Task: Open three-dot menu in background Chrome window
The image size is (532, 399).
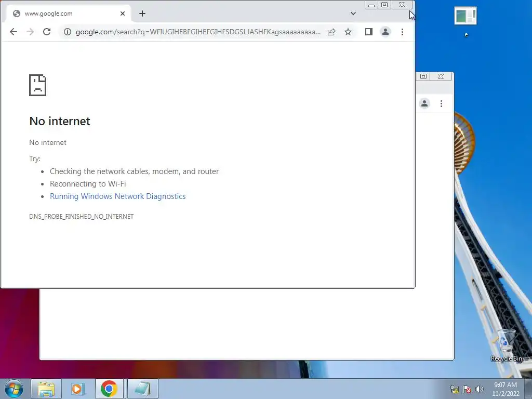Action: (442, 103)
